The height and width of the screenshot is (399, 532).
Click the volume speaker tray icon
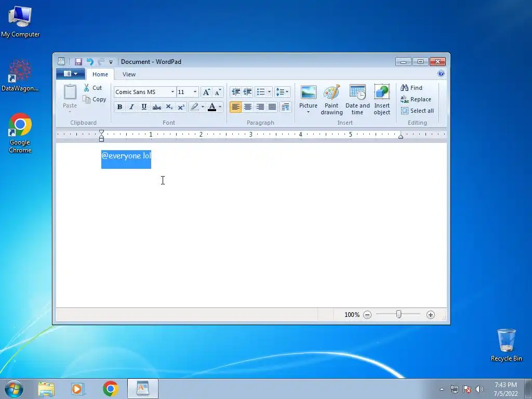coord(479,389)
